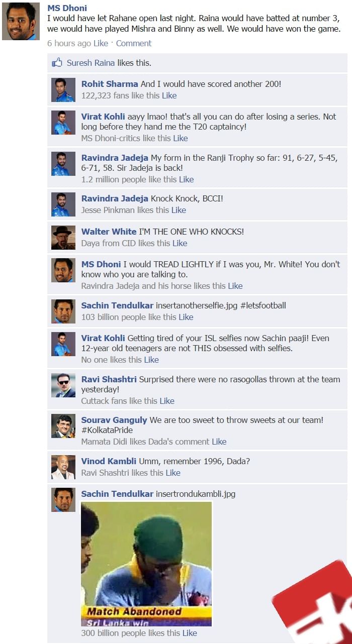
Task: Click Rohit Sharma's avatar thumbnail
Action: pos(63,90)
